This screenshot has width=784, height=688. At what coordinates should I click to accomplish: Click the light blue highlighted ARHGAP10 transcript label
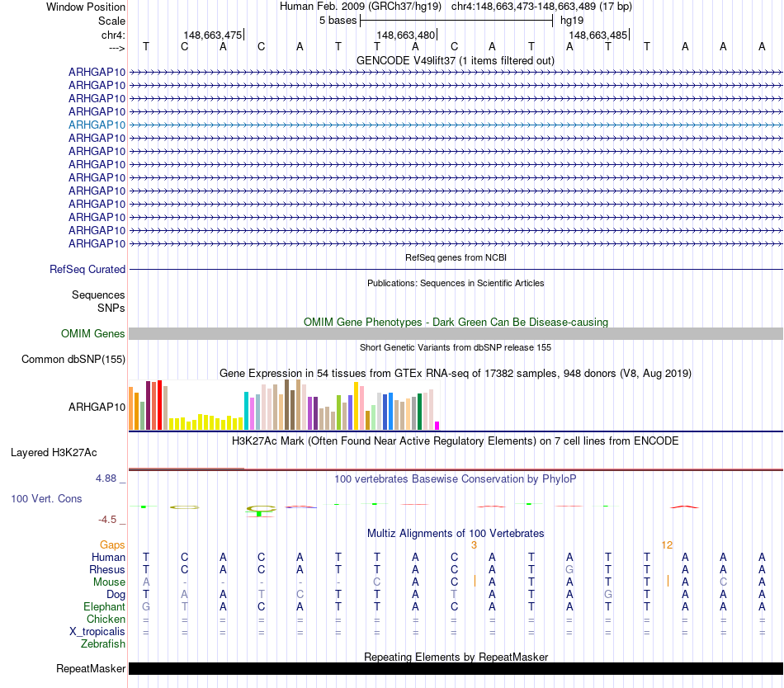(97, 125)
